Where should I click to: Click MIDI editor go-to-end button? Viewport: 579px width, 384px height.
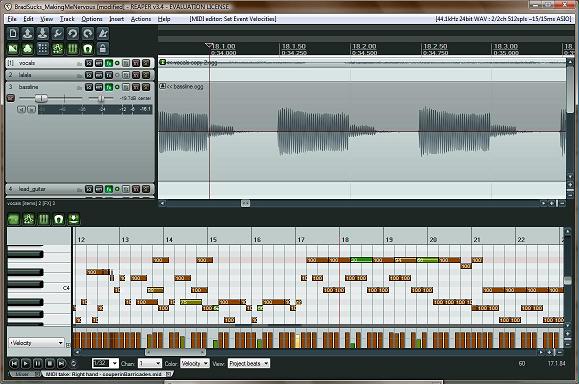pyautogui.click(x=61, y=364)
